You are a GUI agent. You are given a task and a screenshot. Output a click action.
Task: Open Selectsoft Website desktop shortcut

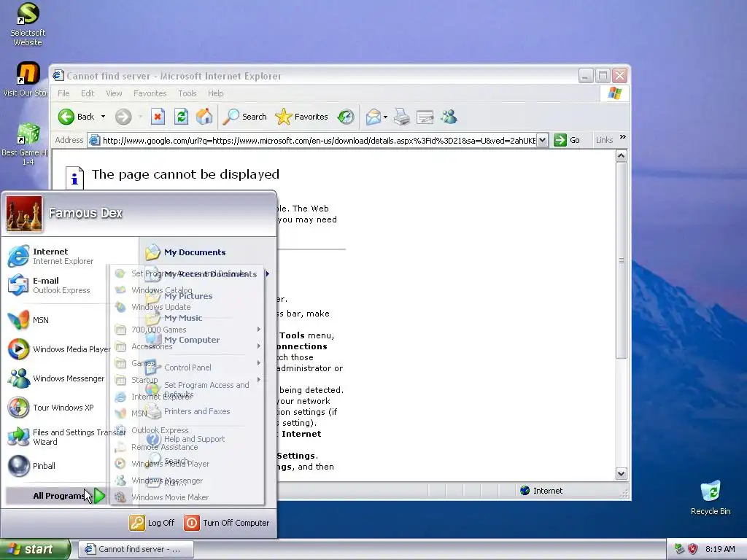[x=28, y=24]
